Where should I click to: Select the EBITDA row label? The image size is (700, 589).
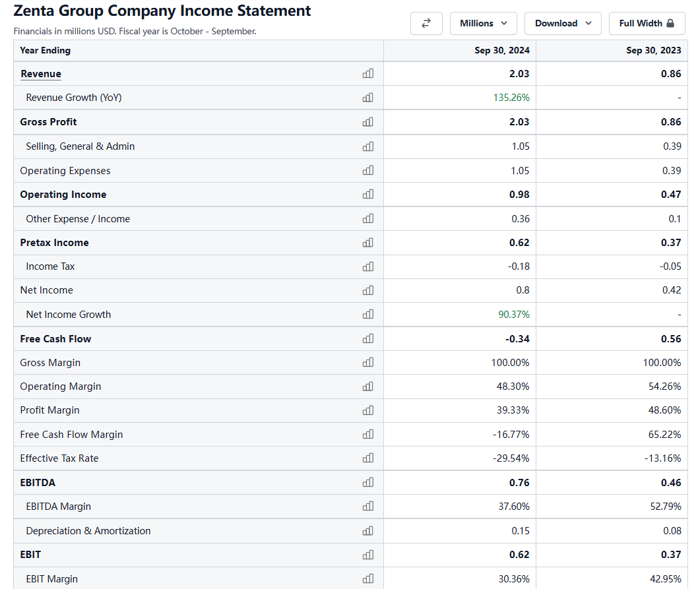38,482
